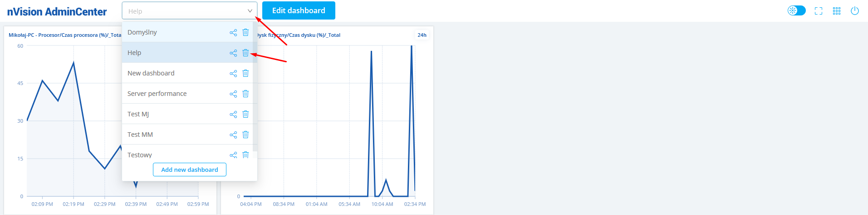The image size is (868, 215).
Task: Delete the Test MJ dashboard
Action: coord(245,114)
